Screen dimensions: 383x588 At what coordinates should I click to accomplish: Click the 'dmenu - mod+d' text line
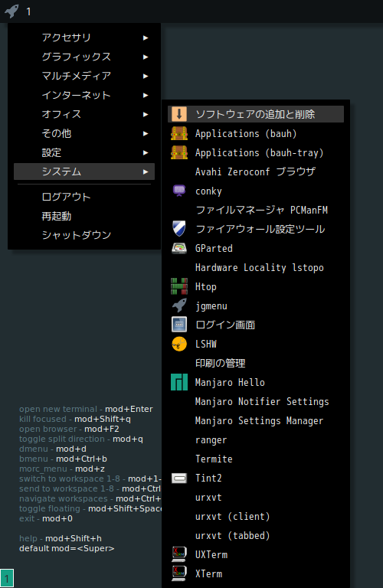pos(53,449)
